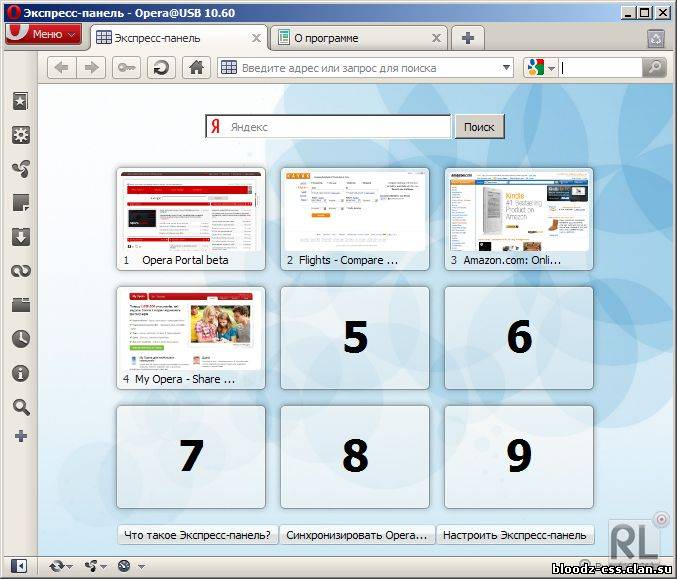The width and height of the screenshot is (677, 579).
Task: Close the Экспресс-панель tab
Action: tap(256, 38)
